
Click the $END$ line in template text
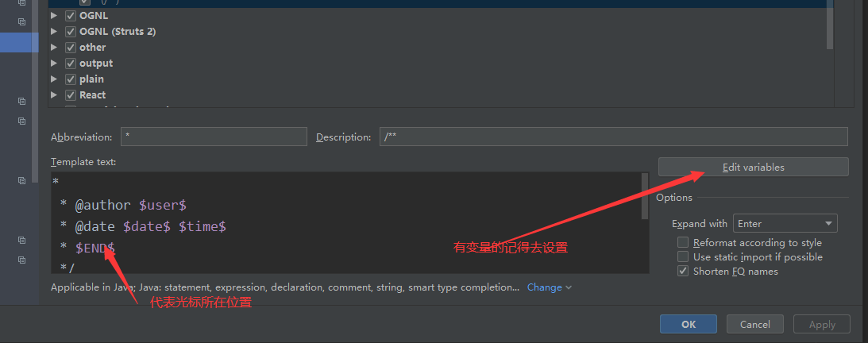coord(95,249)
